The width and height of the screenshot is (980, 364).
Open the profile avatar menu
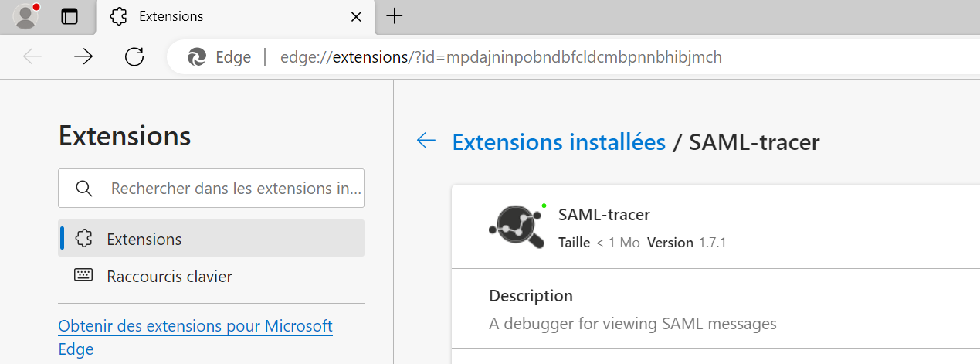pos(26,15)
